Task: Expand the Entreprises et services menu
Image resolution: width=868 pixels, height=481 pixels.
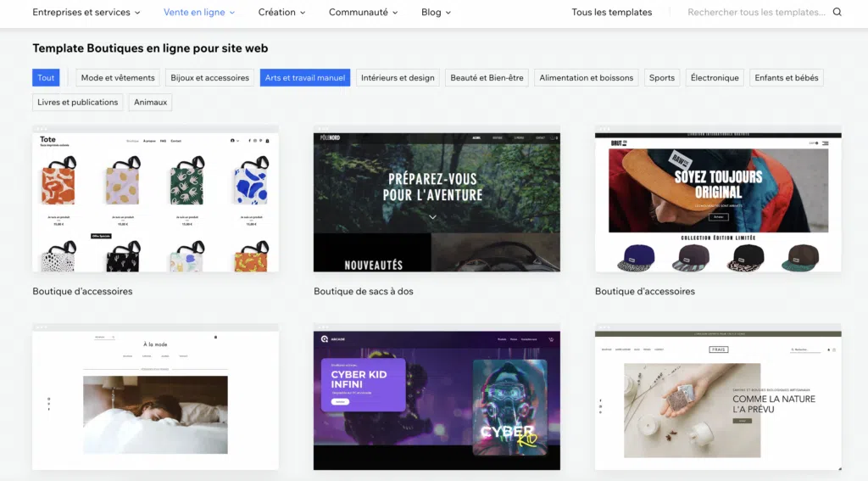Action: pos(87,13)
